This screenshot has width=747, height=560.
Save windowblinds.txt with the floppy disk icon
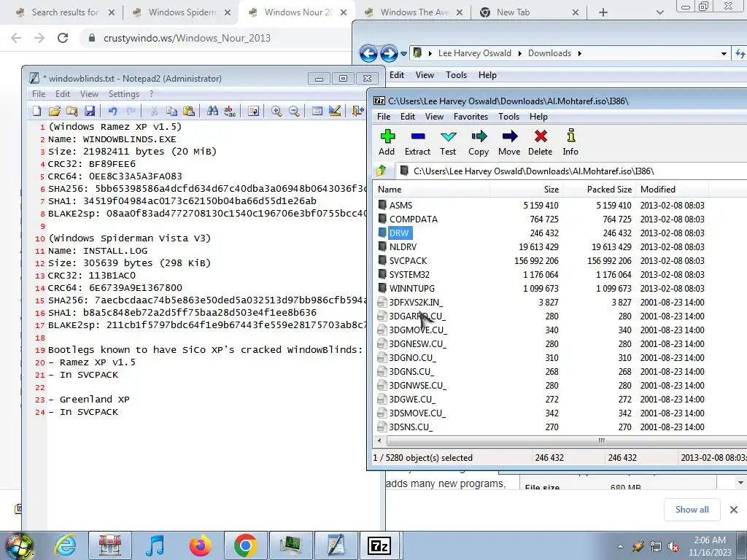[90, 111]
